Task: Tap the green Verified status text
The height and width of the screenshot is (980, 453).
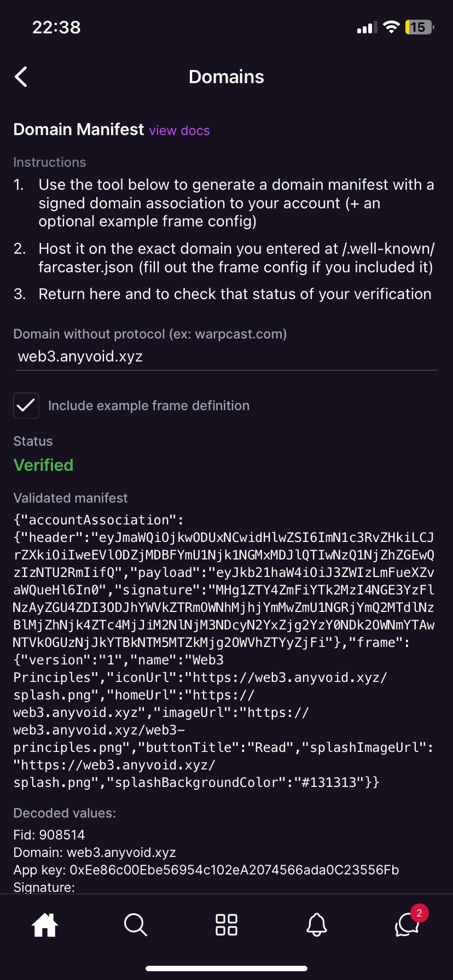Action: tap(43, 465)
